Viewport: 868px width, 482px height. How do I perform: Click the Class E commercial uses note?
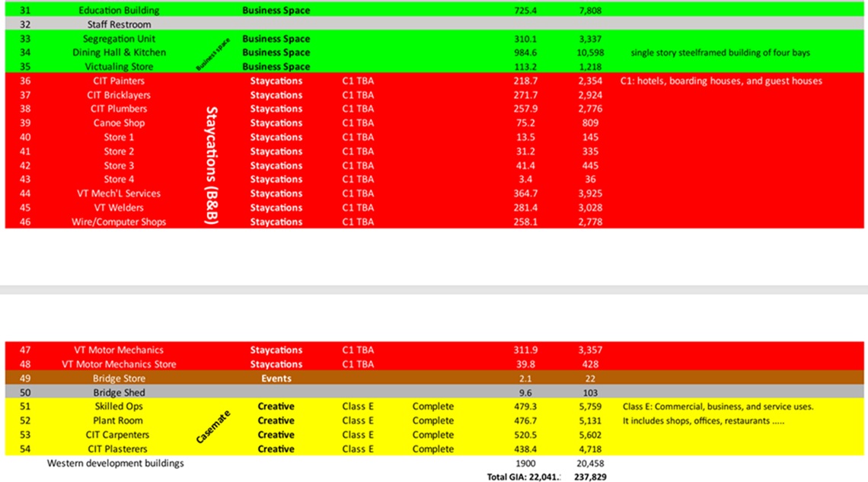point(717,407)
